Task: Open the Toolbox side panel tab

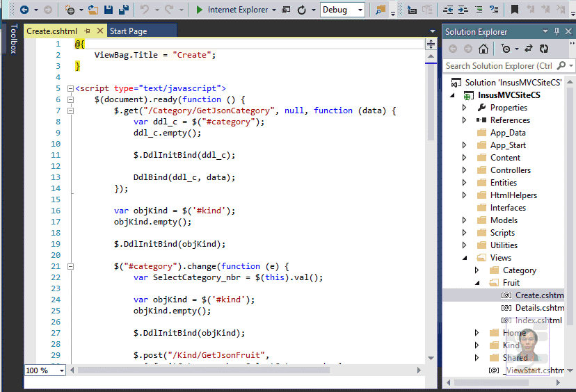Action: point(13,38)
